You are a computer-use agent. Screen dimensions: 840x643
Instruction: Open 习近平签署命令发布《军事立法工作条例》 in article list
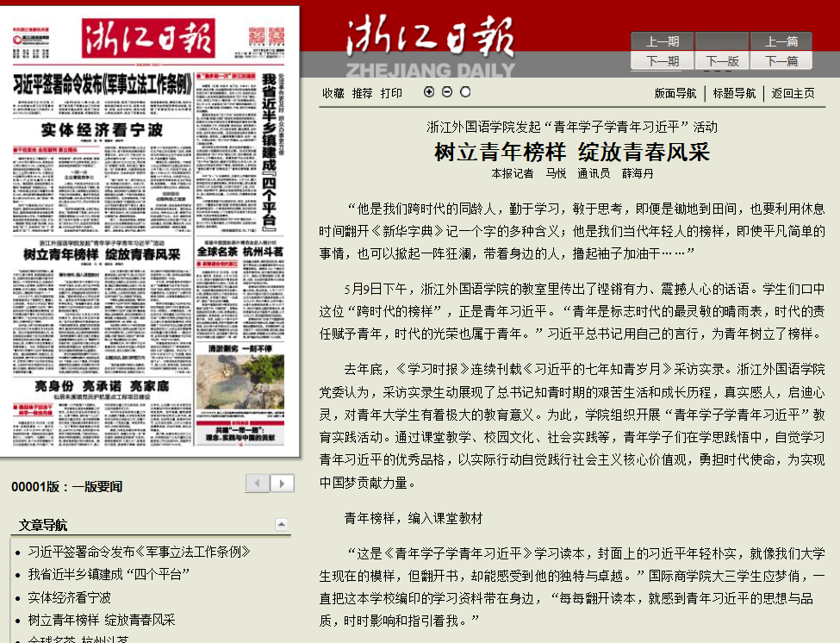140,552
